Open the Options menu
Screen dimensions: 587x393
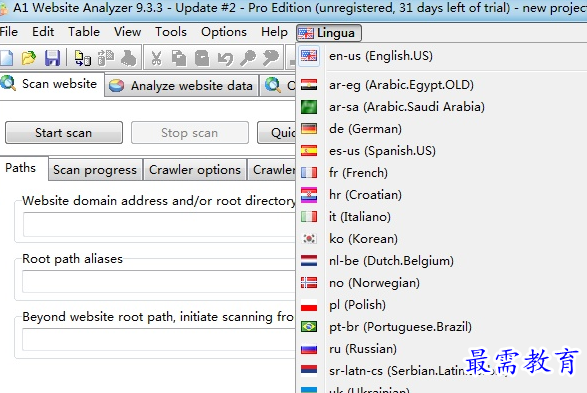click(x=224, y=32)
